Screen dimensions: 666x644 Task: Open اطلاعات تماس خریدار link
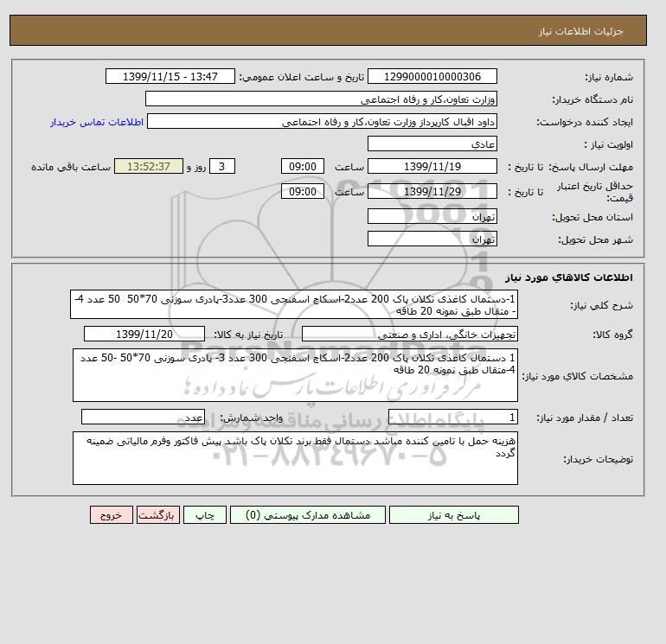pos(97,122)
